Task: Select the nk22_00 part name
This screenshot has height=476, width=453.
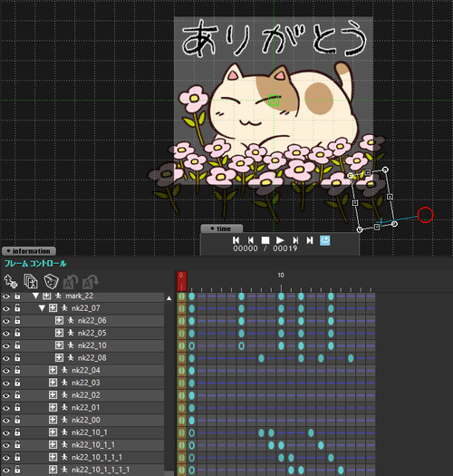Action: 86,420
